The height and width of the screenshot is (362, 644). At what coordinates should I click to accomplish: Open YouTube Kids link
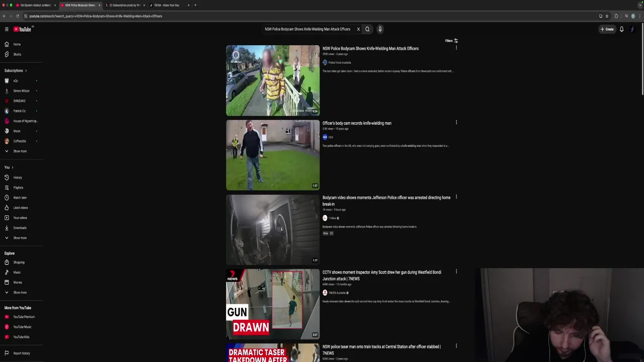point(20,337)
